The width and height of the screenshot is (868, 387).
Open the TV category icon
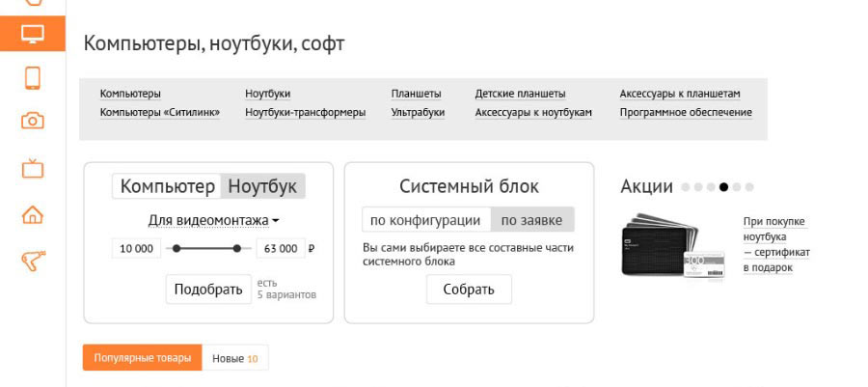pos(33,169)
